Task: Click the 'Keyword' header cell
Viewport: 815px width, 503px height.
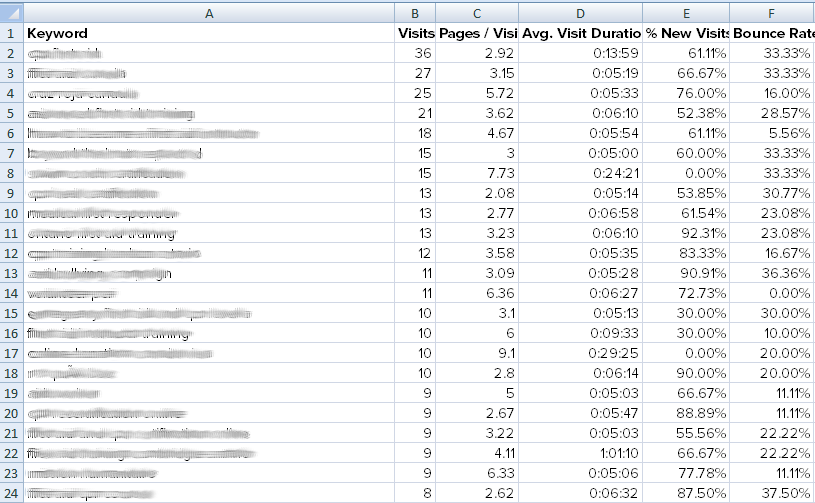Action: pyautogui.click(x=209, y=33)
